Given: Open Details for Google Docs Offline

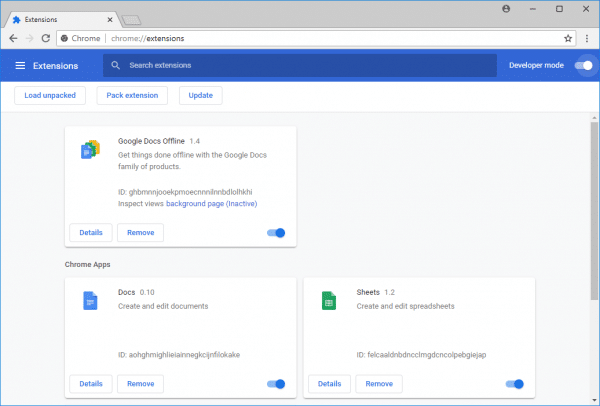Looking at the screenshot, I should [x=91, y=233].
